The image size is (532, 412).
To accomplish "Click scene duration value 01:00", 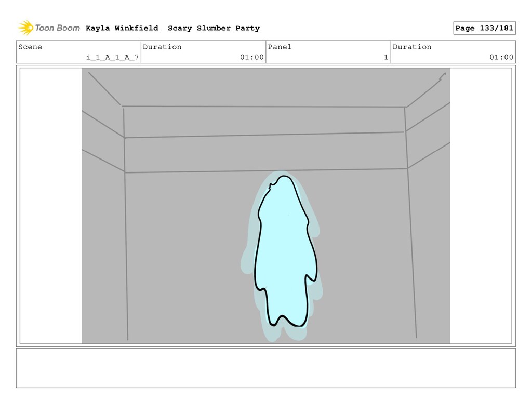I will (252, 57).
